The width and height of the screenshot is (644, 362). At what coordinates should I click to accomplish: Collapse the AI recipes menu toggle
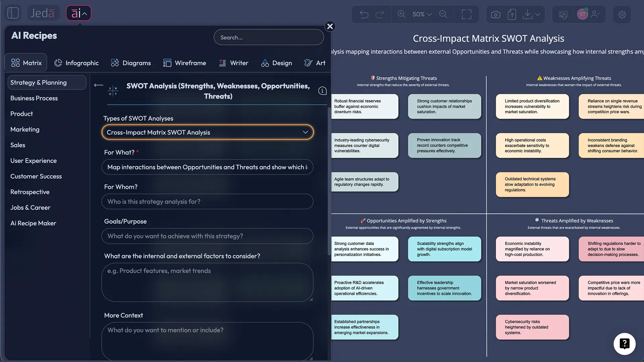tap(78, 13)
